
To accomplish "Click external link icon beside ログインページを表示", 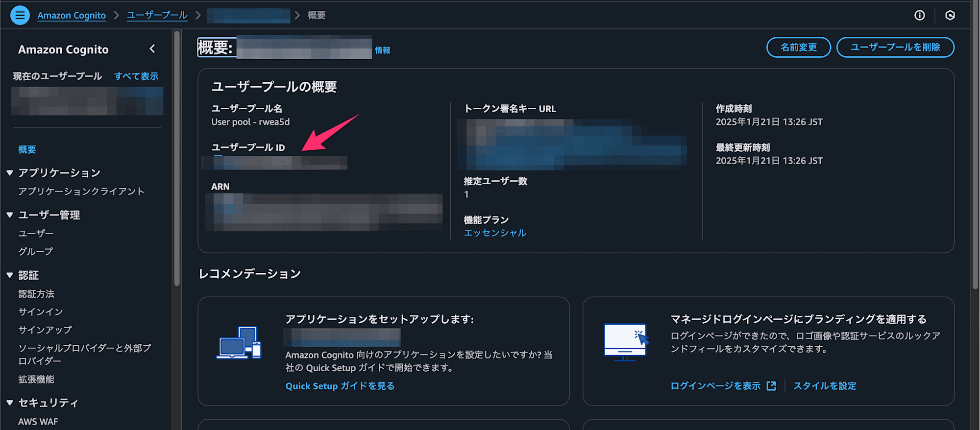I will pyautogui.click(x=772, y=386).
